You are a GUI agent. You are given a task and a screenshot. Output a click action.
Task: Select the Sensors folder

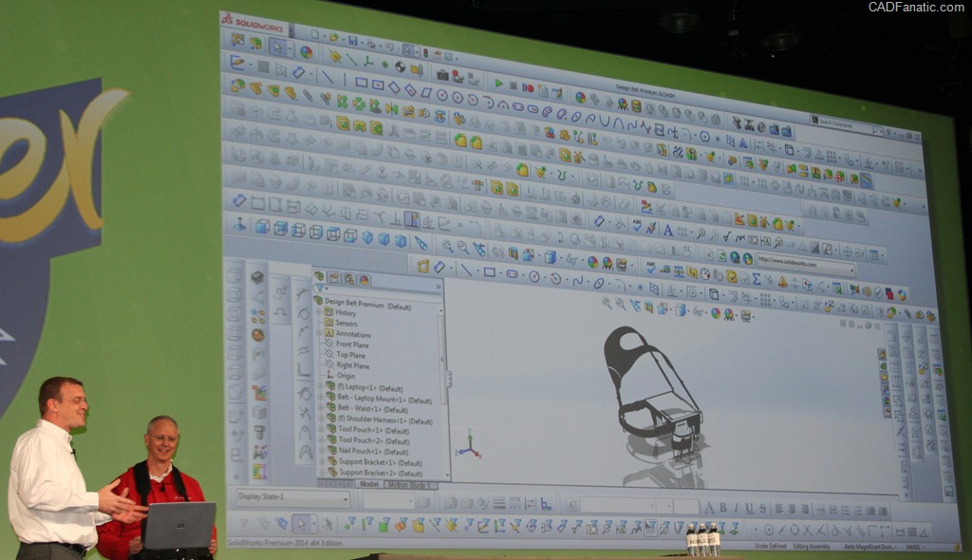coord(346,323)
